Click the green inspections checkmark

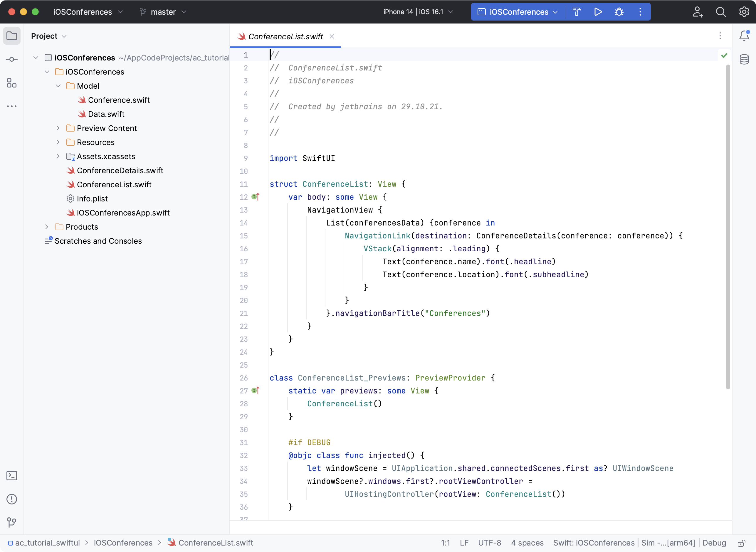point(724,55)
